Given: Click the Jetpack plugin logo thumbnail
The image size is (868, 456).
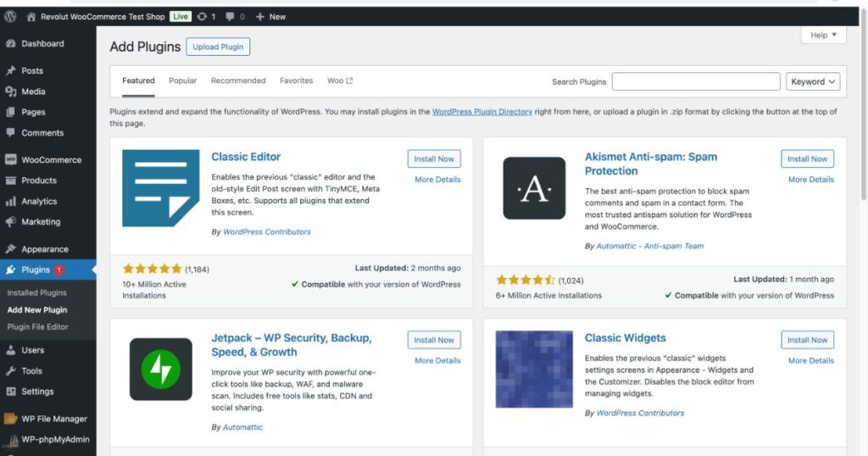Looking at the screenshot, I should (x=160, y=369).
